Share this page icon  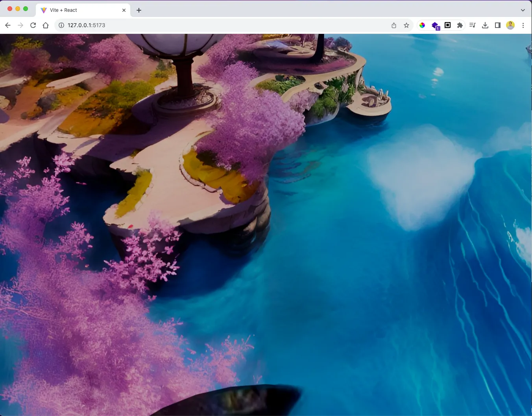click(394, 25)
